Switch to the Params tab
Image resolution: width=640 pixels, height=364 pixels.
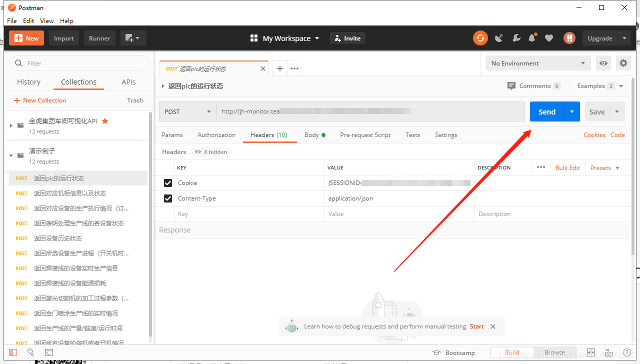point(172,135)
